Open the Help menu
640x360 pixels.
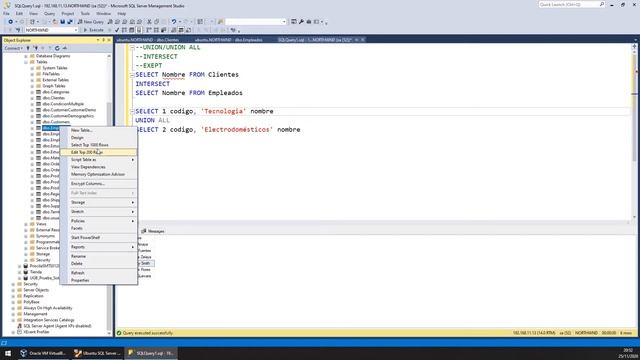pyautogui.click(x=122, y=13)
